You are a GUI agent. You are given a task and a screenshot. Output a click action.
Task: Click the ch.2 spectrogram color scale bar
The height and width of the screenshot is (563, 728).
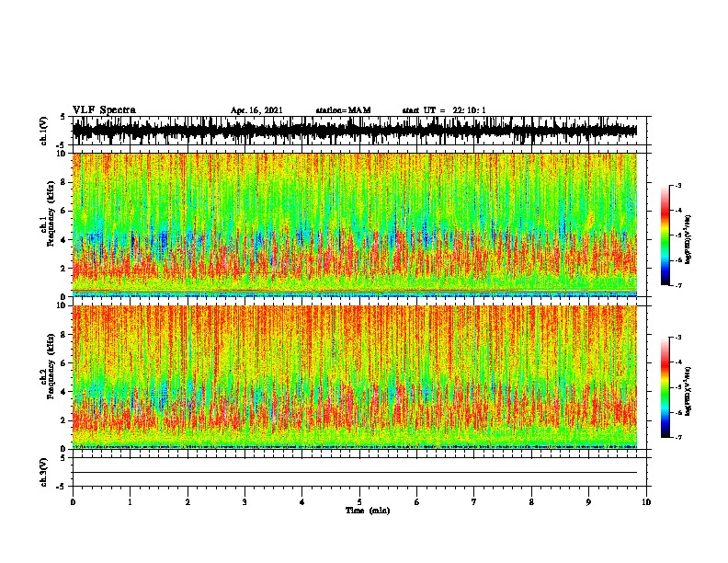pos(665,387)
